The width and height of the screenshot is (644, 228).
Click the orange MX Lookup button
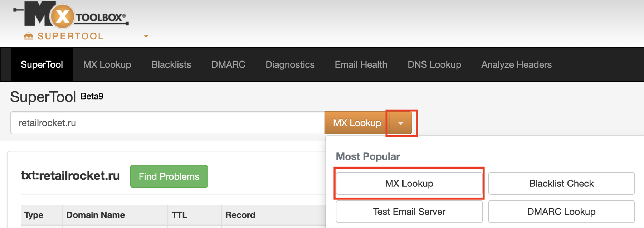point(357,123)
